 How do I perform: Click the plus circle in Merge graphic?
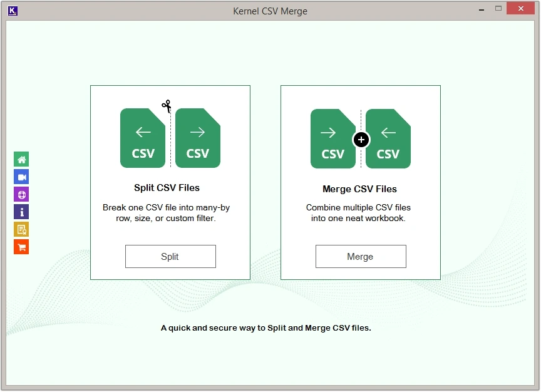pyautogui.click(x=361, y=140)
